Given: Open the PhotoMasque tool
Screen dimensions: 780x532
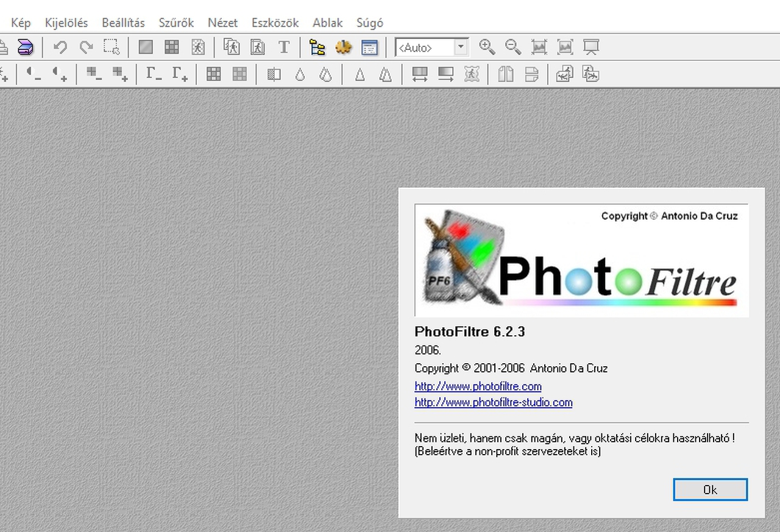Looking at the screenshot, I should point(472,74).
